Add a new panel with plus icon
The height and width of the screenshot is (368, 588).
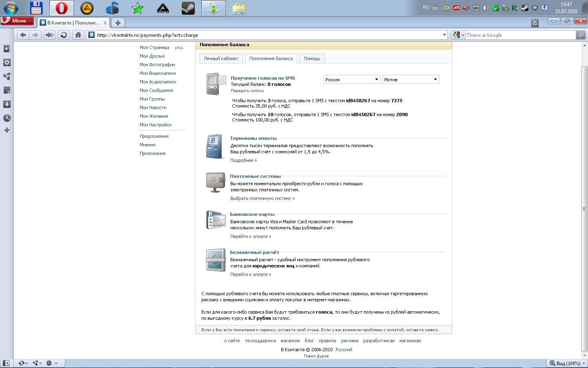click(7, 130)
